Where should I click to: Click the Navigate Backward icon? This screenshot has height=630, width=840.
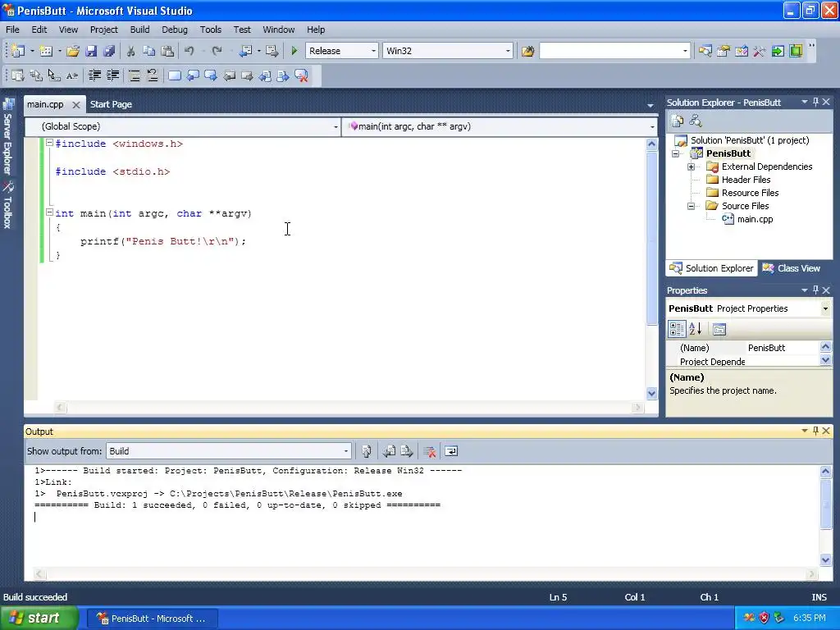(245, 51)
